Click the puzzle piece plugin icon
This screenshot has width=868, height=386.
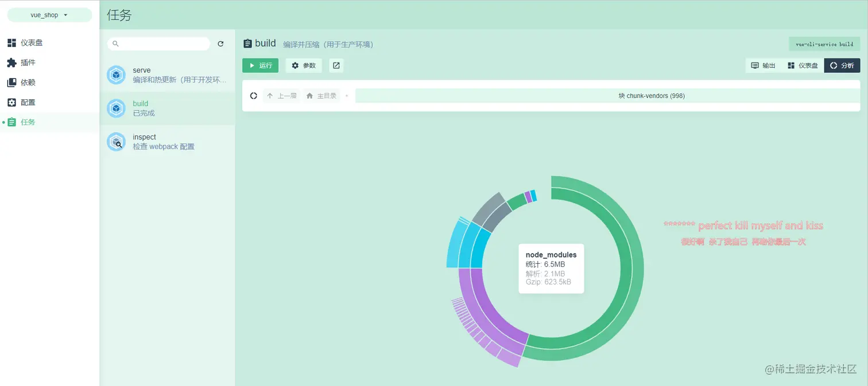(11, 63)
